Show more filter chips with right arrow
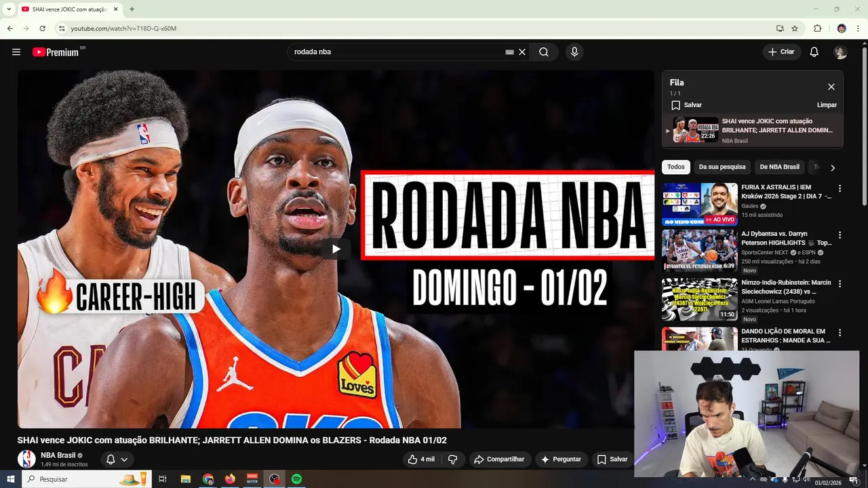The width and height of the screenshot is (868, 488). coord(833,167)
